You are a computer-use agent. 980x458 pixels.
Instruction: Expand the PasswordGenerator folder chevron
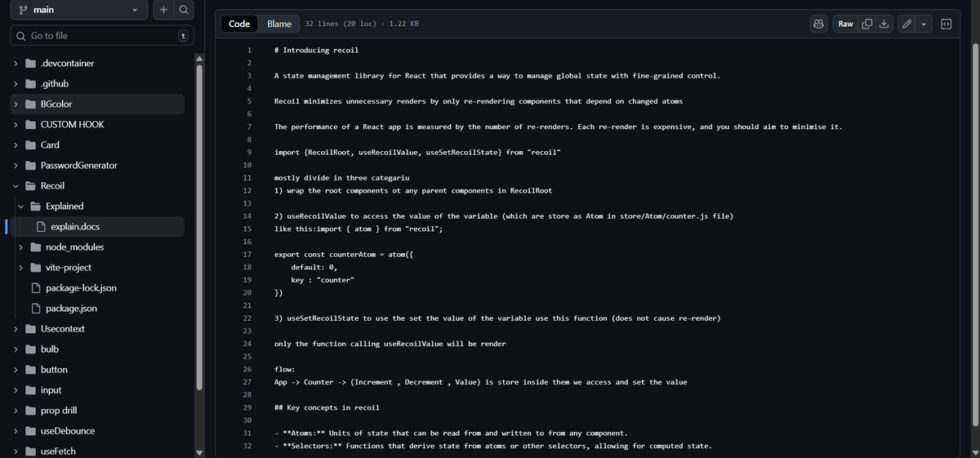(x=16, y=166)
